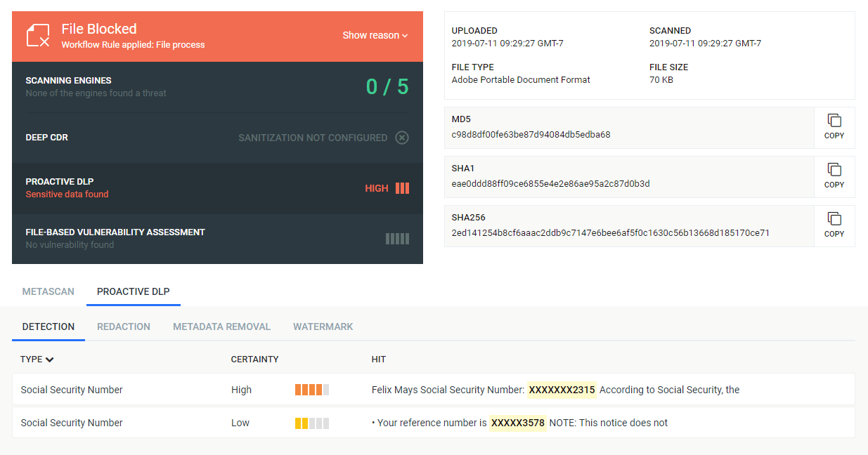This screenshot has width=868, height=455.
Task: Go to the Watermark tab
Action: point(323,327)
